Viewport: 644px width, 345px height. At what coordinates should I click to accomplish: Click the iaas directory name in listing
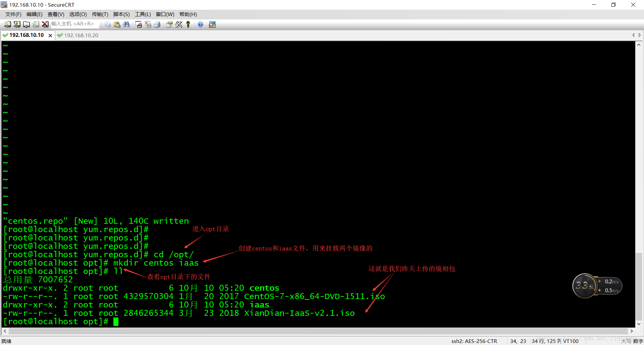click(259, 305)
